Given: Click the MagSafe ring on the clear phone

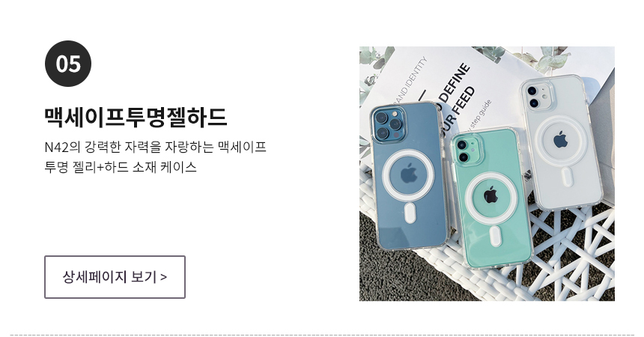Looking at the screenshot, I should [x=560, y=142].
